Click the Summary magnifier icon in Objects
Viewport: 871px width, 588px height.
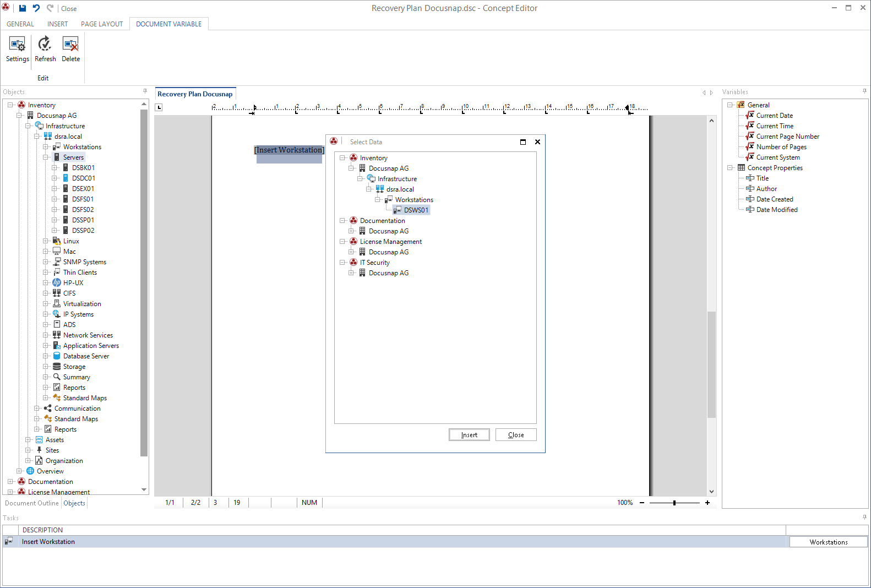click(57, 377)
